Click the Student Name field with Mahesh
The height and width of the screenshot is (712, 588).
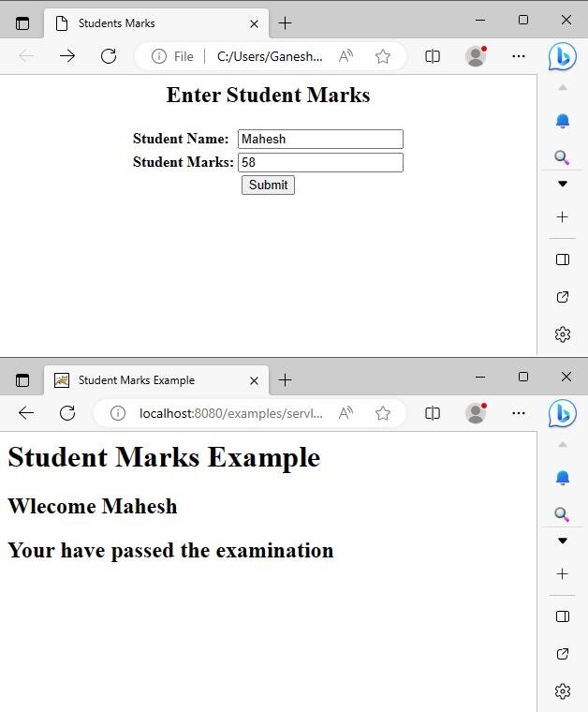320,139
